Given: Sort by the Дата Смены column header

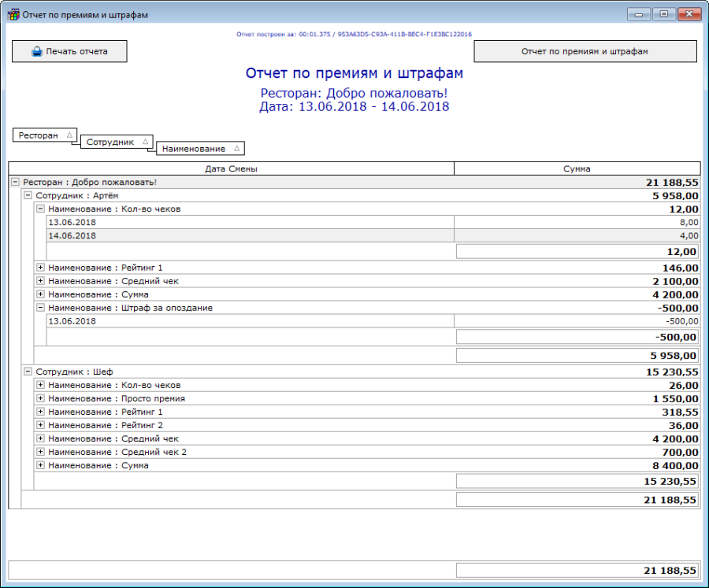Looking at the screenshot, I should (x=231, y=169).
